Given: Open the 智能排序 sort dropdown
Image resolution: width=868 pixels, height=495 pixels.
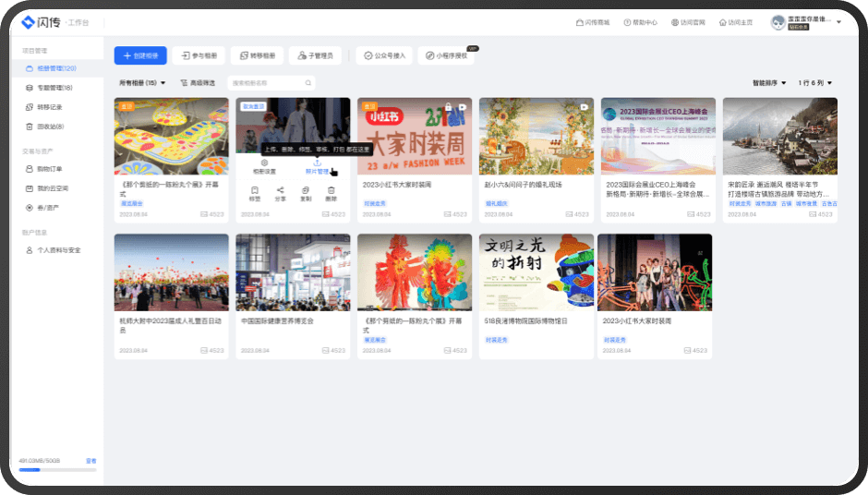Looking at the screenshot, I should (x=769, y=83).
